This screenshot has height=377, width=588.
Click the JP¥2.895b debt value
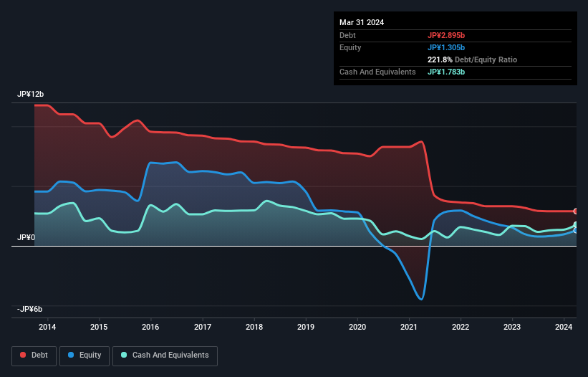click(x=446, y=35)
